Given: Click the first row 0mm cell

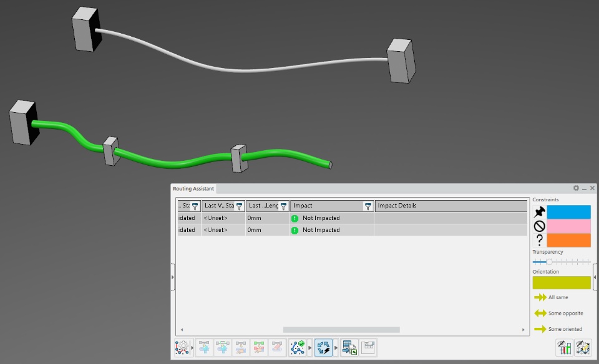Looking at the screenshot, I should coord(268,218).
